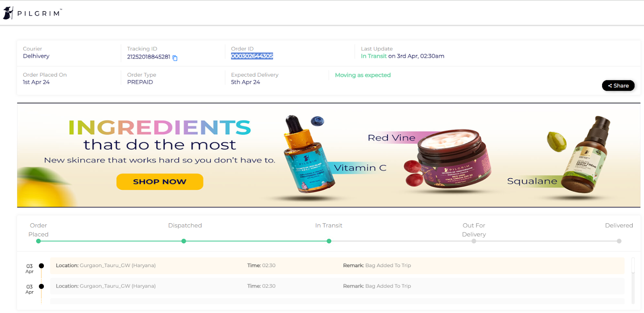Click the Dispatched progress dot

coord(184,241)
